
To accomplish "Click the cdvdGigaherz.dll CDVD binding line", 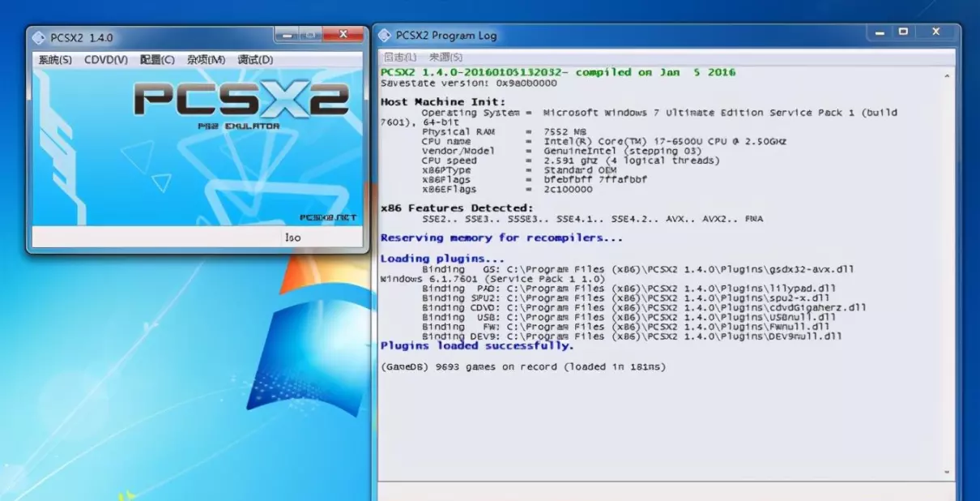I will pos(644,308).
